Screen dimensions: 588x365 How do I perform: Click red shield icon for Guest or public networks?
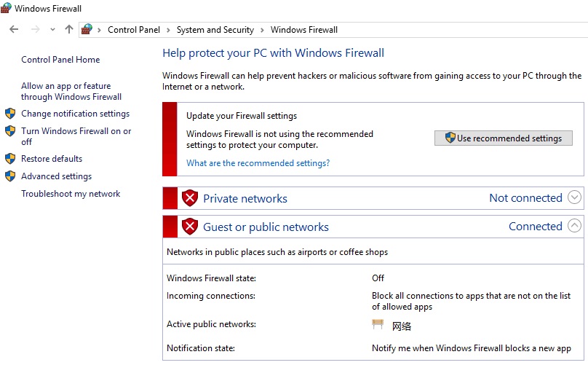point(190,227)
